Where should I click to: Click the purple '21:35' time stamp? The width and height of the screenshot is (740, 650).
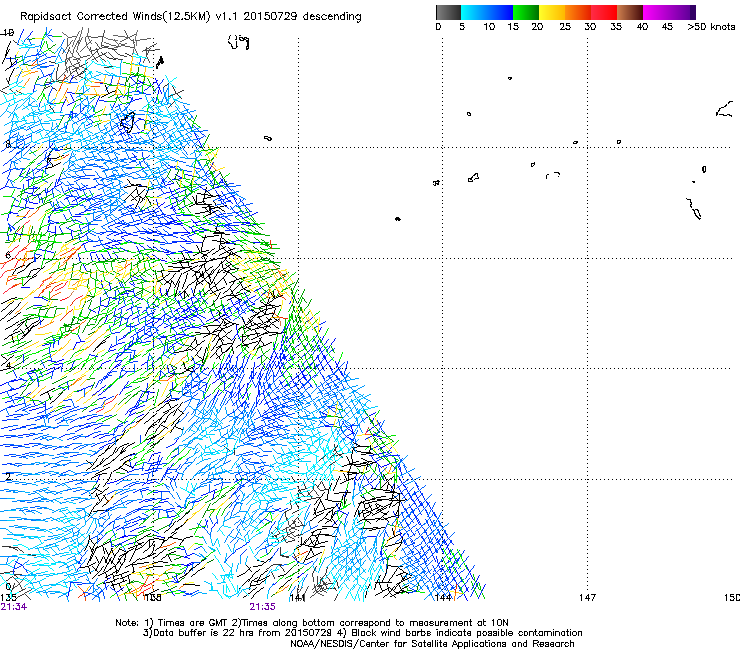(x=262, y=607)
